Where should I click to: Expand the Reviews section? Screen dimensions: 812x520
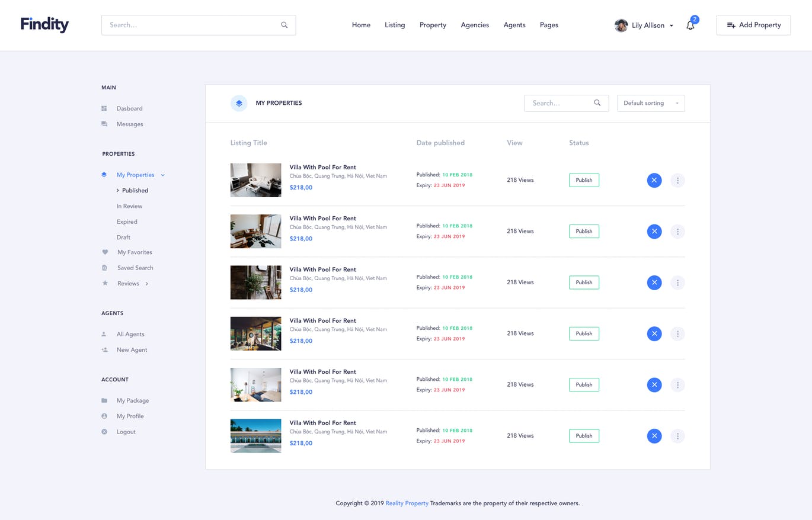coord(147,283)
